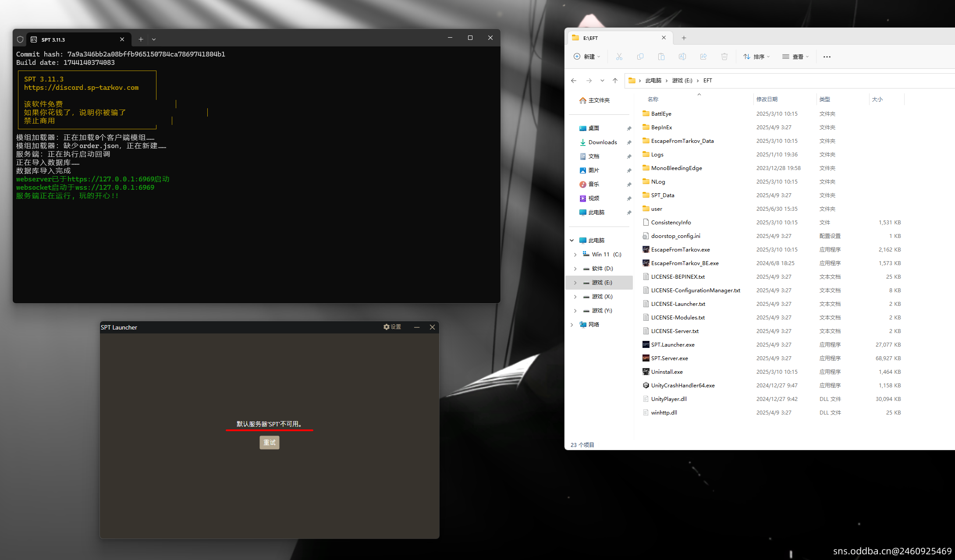Expand the 游戏 (X:) drive node
The image size is (955, 560).
[575, 297]
